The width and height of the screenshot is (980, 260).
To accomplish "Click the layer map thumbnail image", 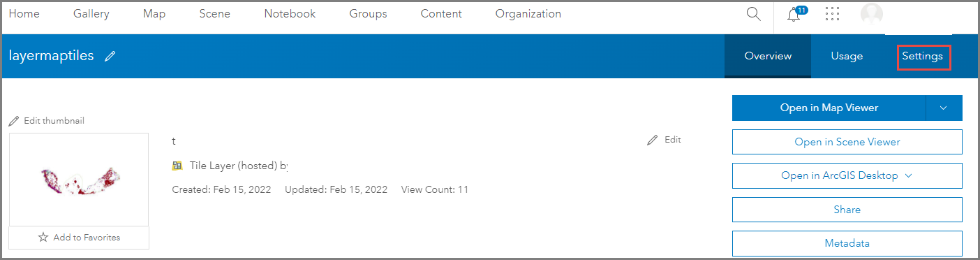I will point(79,180).
